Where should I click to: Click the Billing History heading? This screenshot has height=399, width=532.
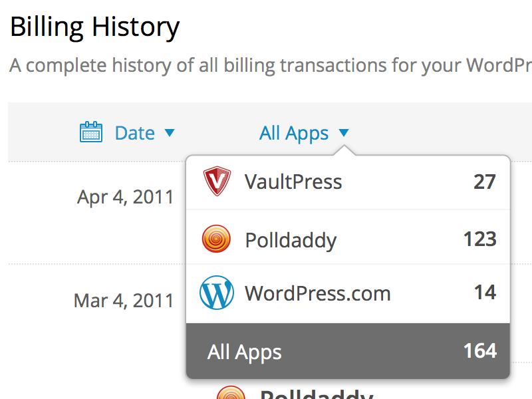(x=94, y=27)
